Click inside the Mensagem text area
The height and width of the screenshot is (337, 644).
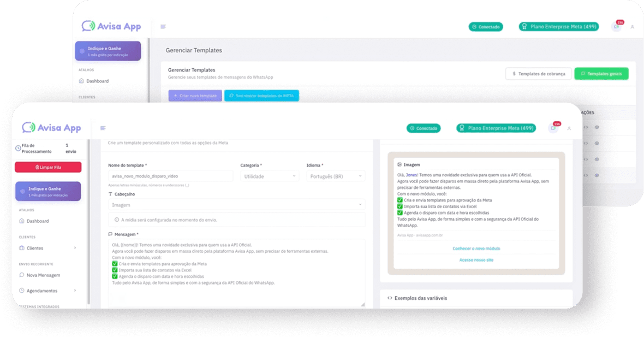click(236, 273)
